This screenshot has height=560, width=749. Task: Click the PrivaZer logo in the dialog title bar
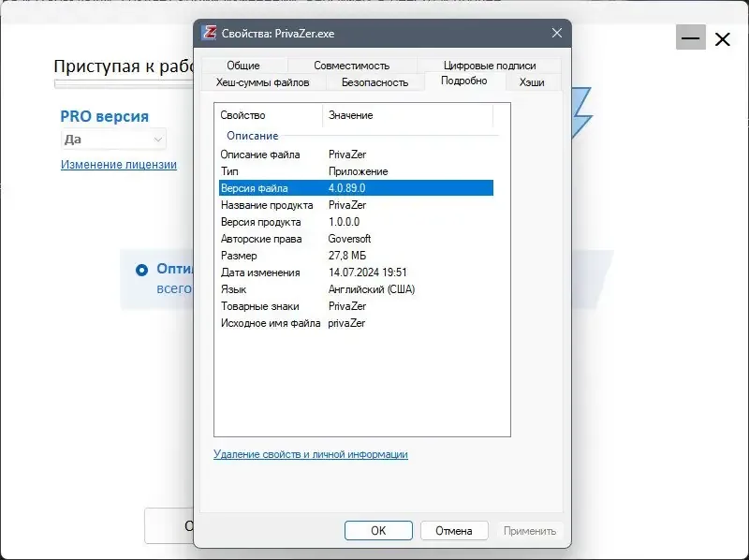click(210, 32)
